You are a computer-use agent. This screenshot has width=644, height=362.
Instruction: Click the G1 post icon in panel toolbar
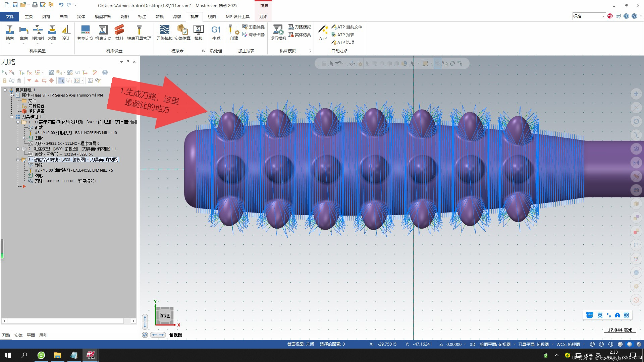coord(77,72)
